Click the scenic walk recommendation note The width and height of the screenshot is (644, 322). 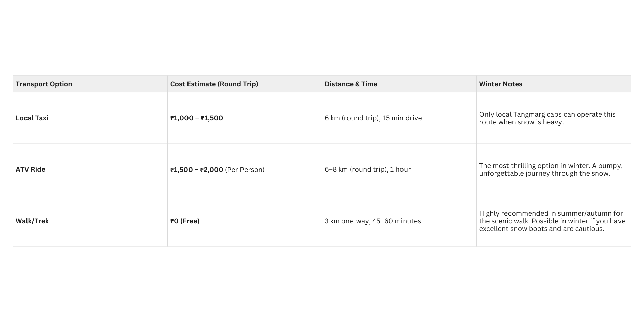551,213
